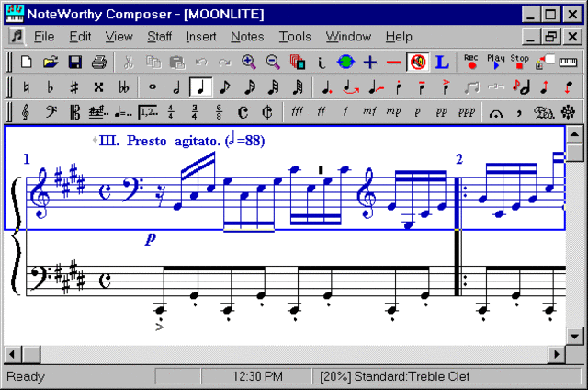Choose whole note duration
588x390 pixels.
[153, 87]
